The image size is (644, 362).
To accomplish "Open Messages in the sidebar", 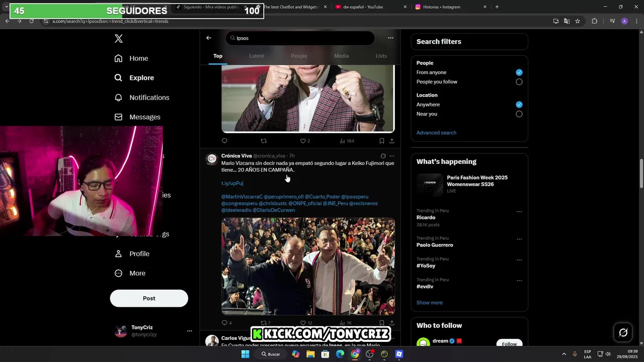I will (137, 117).
